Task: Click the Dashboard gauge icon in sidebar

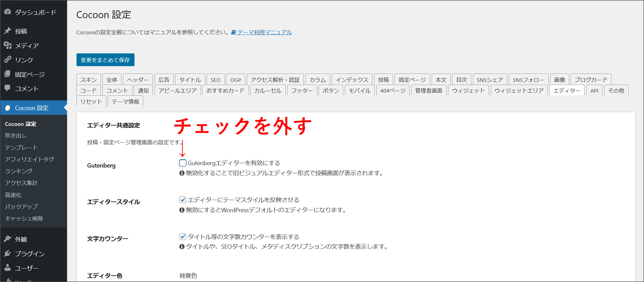Action: (7, 12)
